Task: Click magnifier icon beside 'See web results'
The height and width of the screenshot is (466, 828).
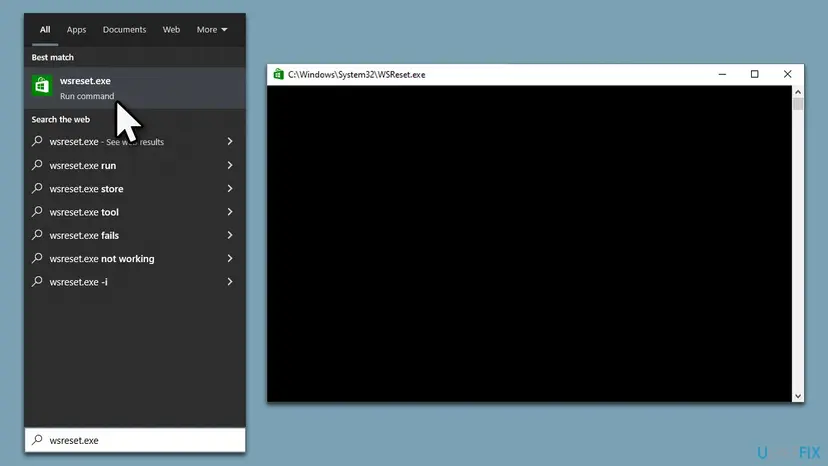Action: coord(37,141)
